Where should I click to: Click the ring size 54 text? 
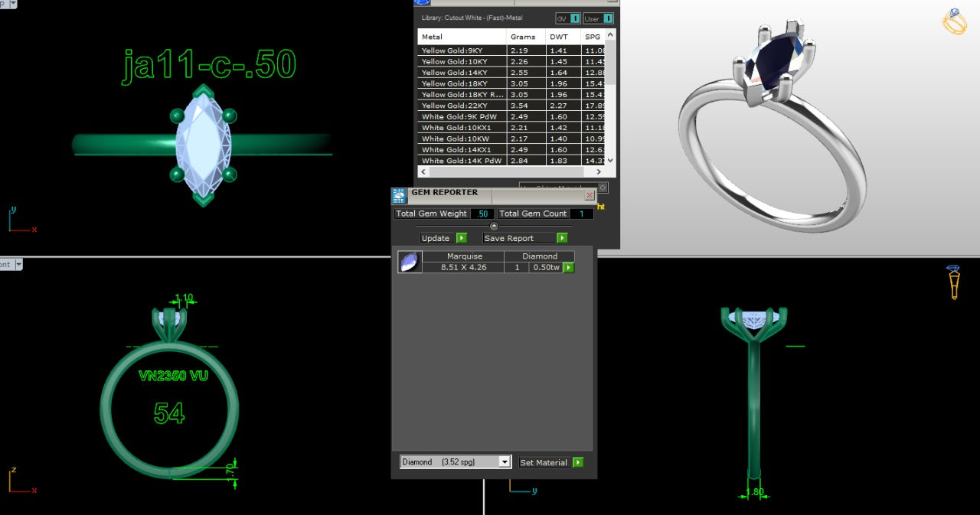pos(169,413)
